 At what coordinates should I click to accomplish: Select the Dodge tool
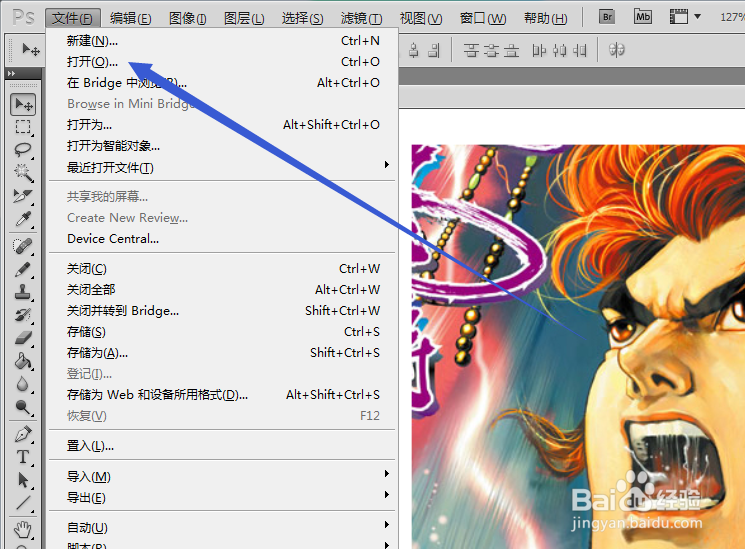pos(23,407)
